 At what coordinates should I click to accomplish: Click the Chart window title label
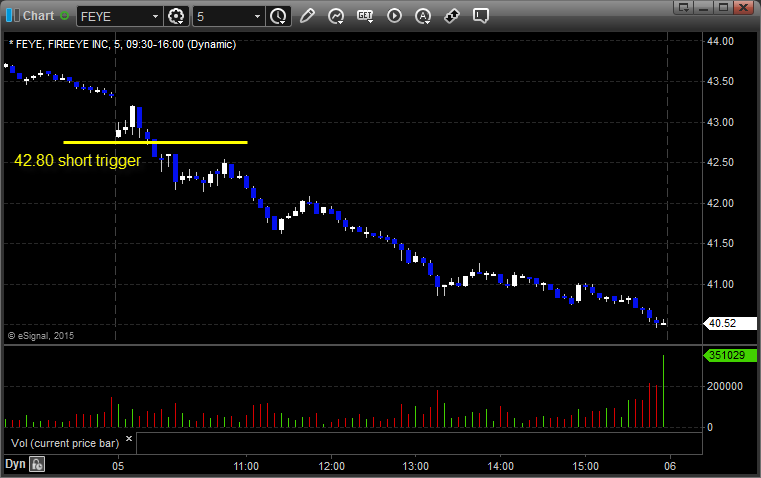(x=37, y=16)
